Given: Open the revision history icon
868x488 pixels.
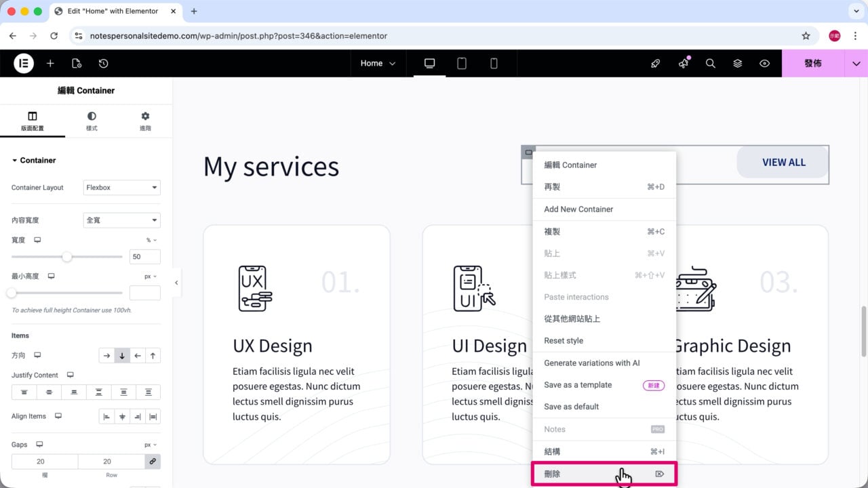Looking at the screenshot, I should [103, 63].
